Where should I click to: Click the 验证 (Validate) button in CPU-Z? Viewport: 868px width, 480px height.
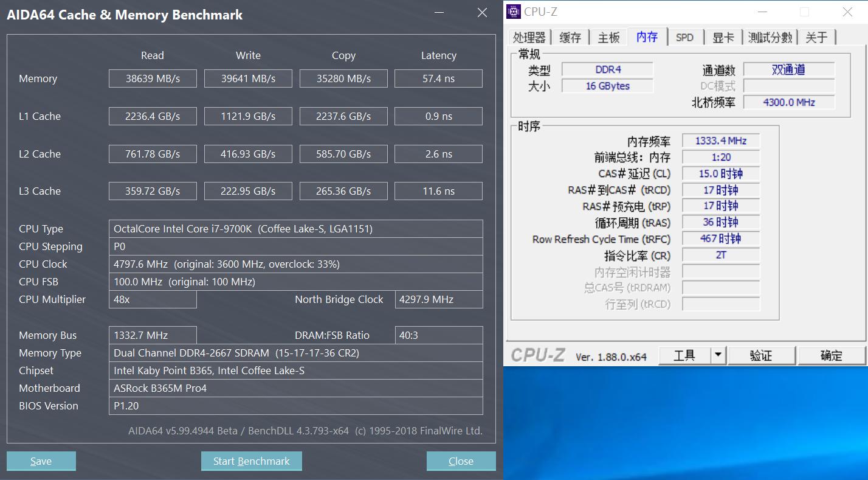tap(762, 355)
